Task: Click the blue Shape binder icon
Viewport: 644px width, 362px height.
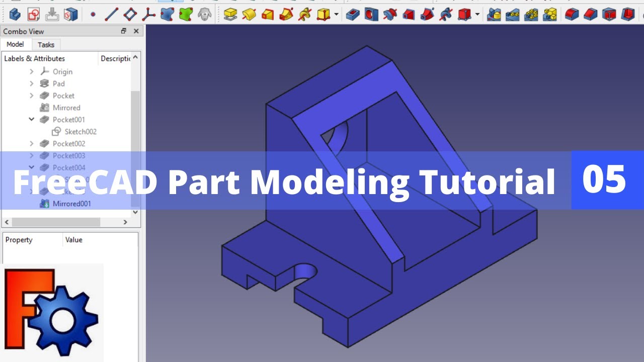Action: coord(167,14)
